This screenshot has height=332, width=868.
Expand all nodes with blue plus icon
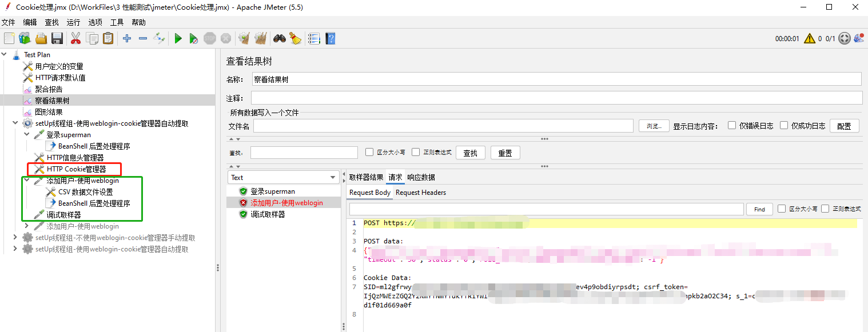pos(127,38)
